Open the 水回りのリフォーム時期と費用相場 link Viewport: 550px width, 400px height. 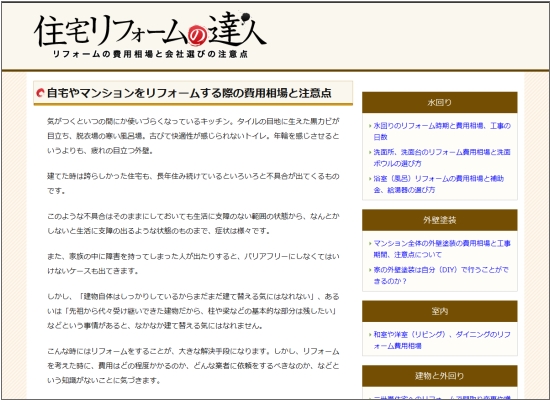click(x=442, y=131)
